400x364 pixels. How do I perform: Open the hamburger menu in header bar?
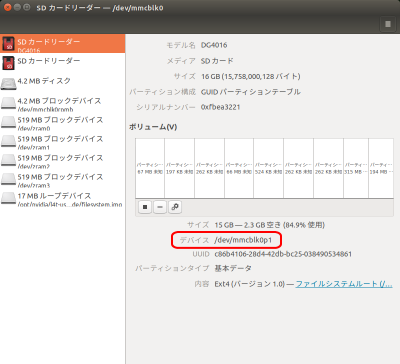(x=388, y=24)
